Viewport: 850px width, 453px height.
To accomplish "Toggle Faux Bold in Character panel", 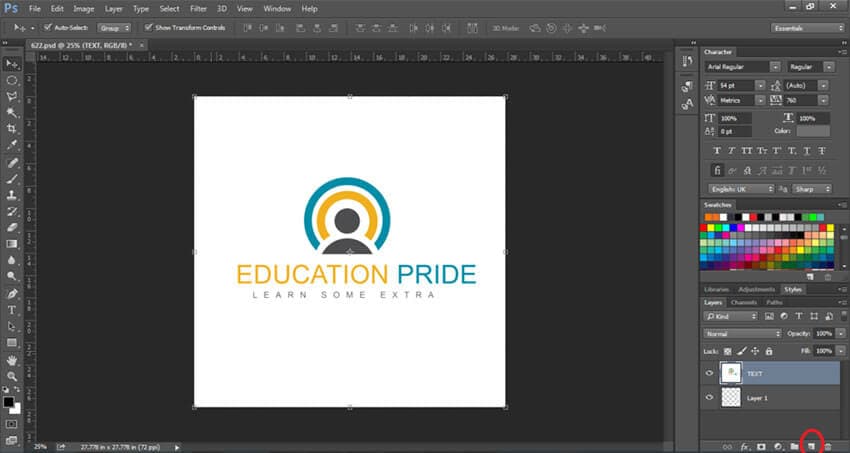I will point(717,151).
